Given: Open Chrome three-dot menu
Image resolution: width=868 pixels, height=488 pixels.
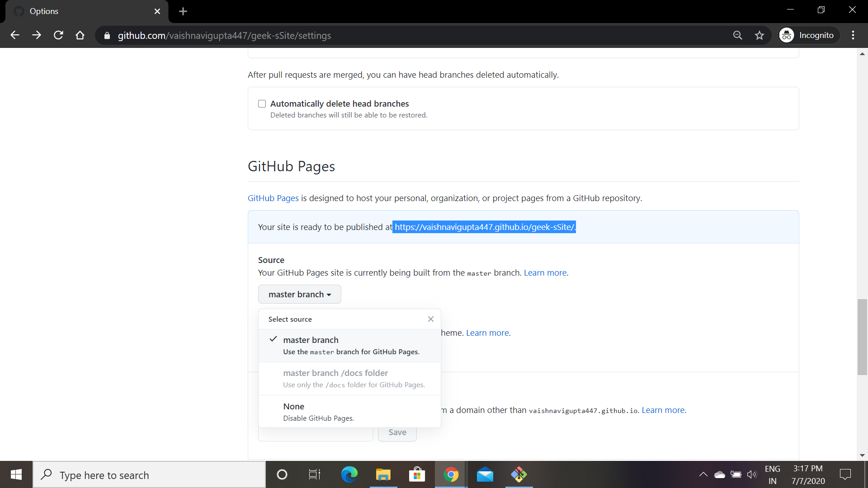Looking at the screenshot, I should point(853,35).
